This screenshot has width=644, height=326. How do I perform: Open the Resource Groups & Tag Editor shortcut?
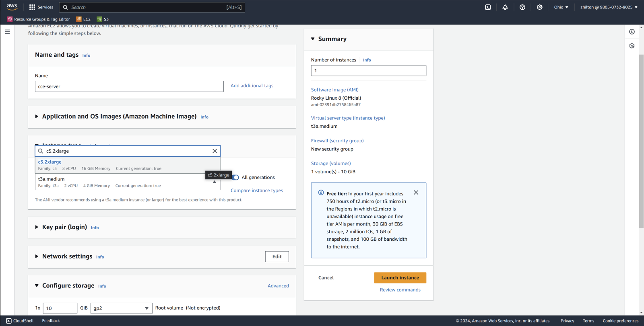[39, 19]
